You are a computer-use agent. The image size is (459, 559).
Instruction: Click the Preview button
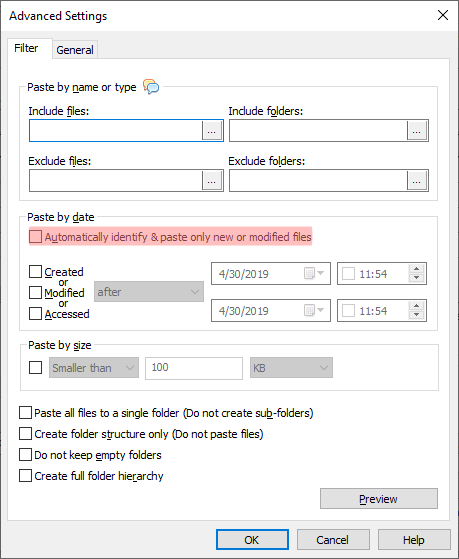[379, 499]
